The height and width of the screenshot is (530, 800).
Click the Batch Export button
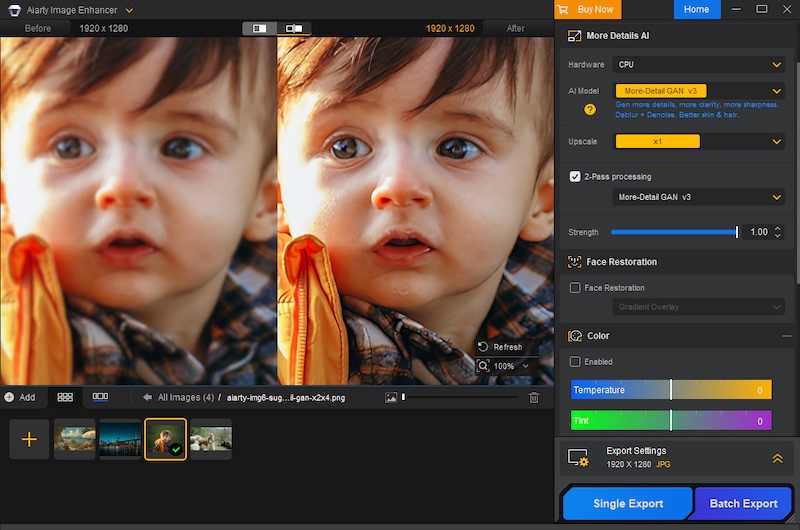[x=743, y=503]
